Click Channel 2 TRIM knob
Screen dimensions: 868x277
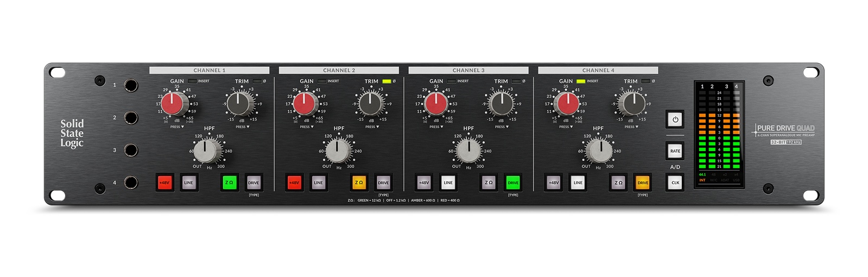[370, 103]
